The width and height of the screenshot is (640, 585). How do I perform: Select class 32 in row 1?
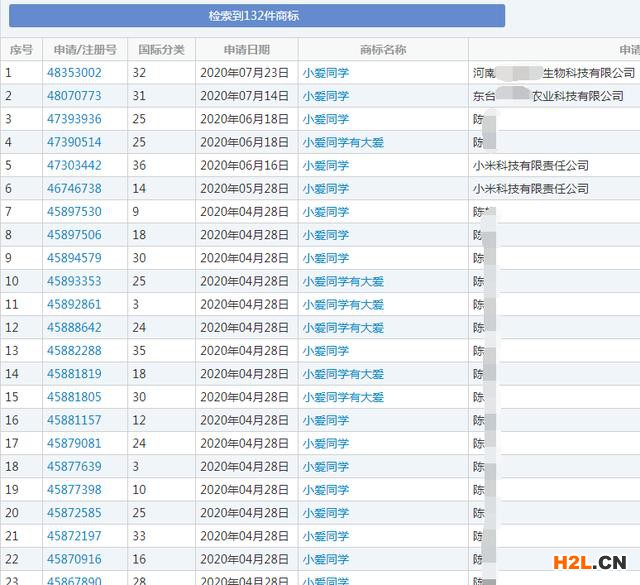click(x=139, y=73)
